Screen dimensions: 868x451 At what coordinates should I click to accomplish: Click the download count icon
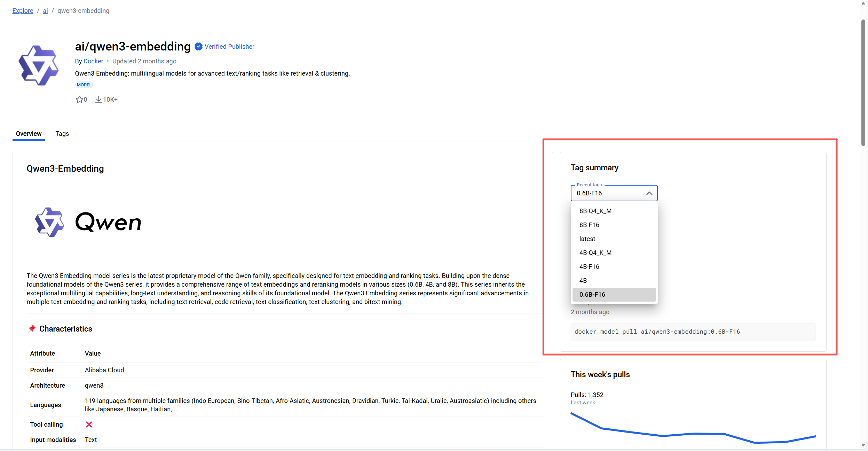point(98,100)
